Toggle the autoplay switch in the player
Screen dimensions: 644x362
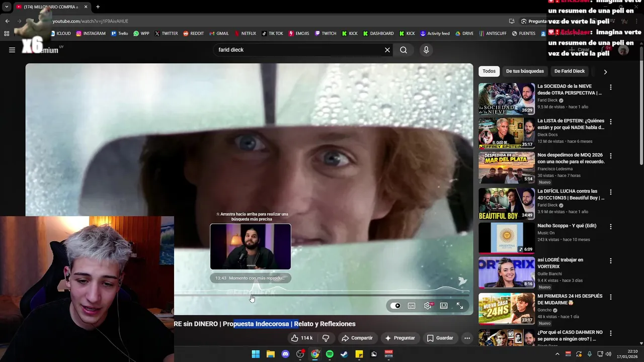pos(396,306)
